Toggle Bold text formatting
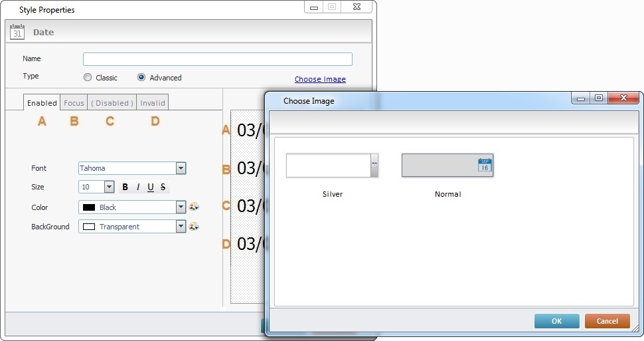Screen dimensions: 644x341 [125, 187]
